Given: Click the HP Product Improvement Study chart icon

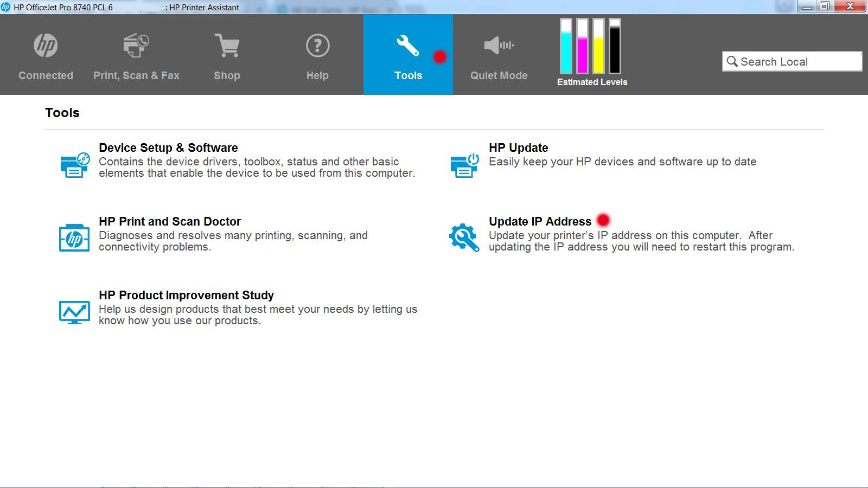Looking at the screenshot, I should (74, 312).
